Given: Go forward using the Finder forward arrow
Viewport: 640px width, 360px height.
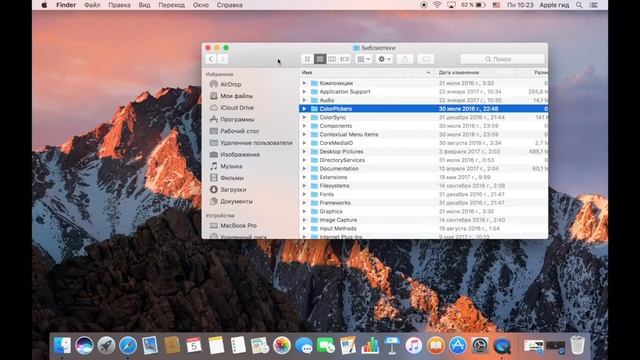Looking at the screenshot, I should click(x=222, y=59).
